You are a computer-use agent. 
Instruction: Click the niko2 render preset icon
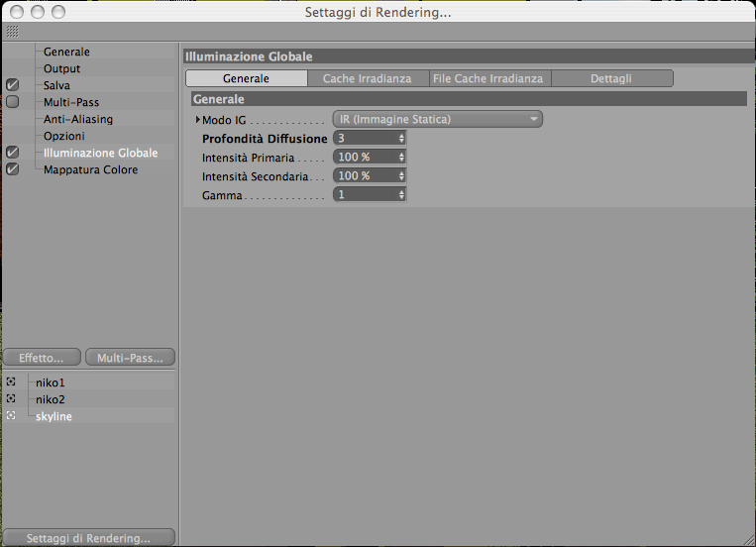pos(11,399)
